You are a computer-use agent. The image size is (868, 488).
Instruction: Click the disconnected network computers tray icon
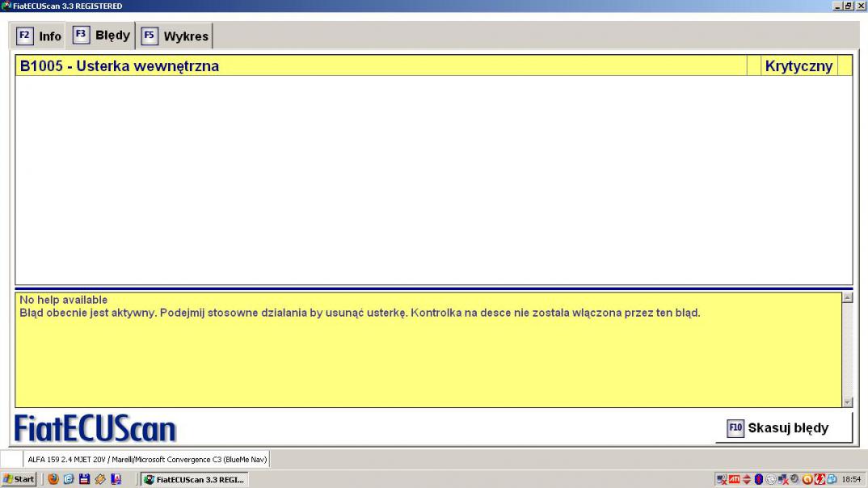783,480
